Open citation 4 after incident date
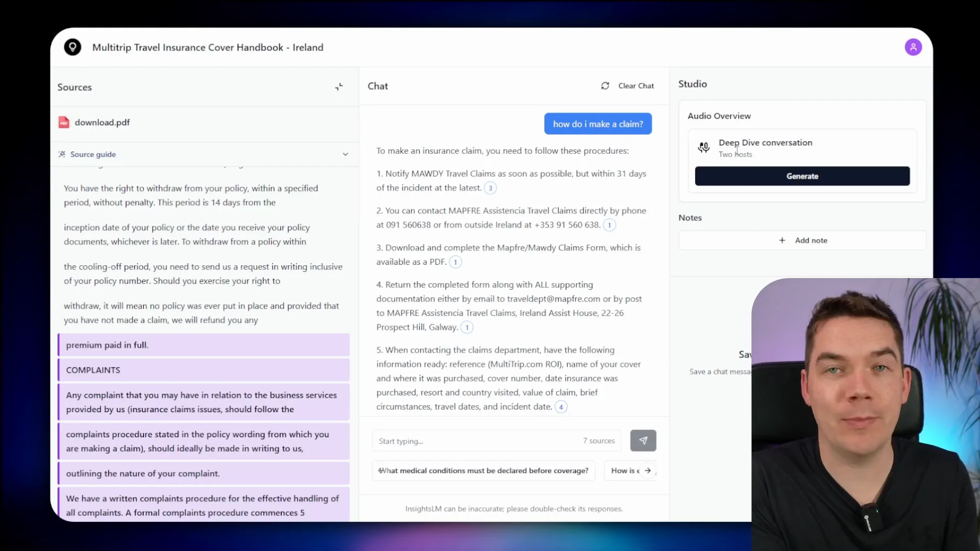Image resolution: width=980 pixels, height=551 pixels. [x=561, y=407]
